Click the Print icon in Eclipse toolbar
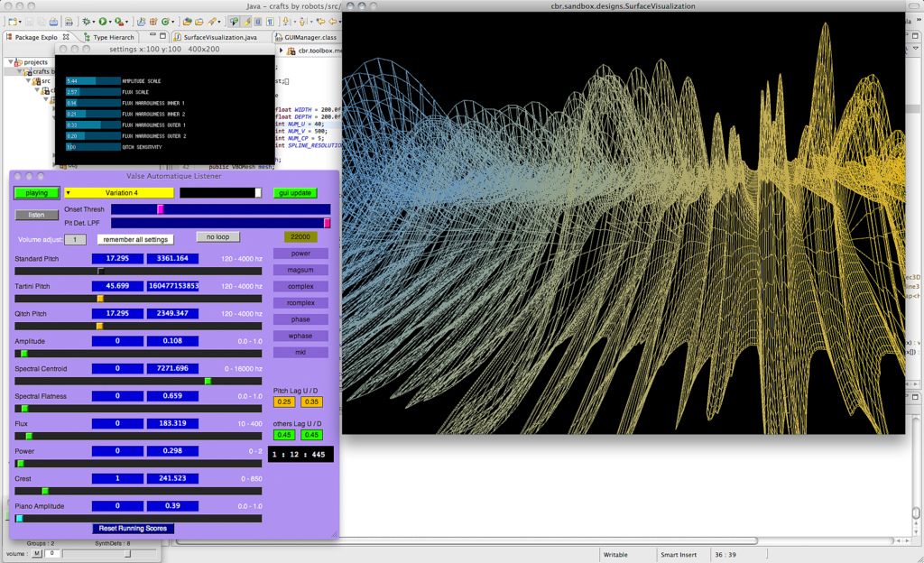The width and height of the screenshot is (924, 563). (53, 22)
